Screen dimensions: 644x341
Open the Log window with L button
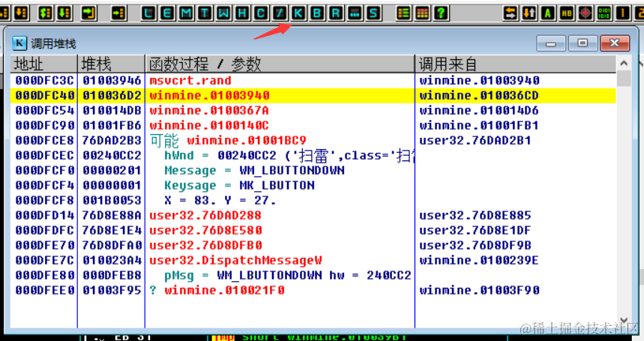148,13
